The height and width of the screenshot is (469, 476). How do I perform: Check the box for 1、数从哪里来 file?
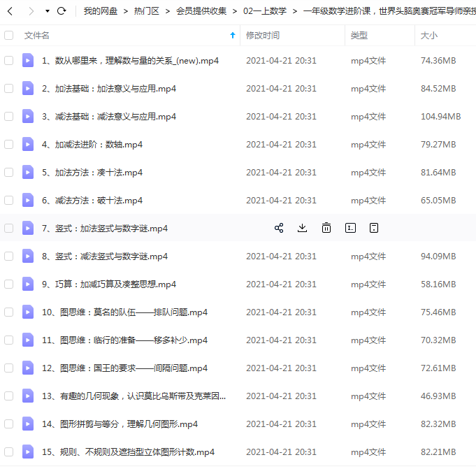click(9, 60)
